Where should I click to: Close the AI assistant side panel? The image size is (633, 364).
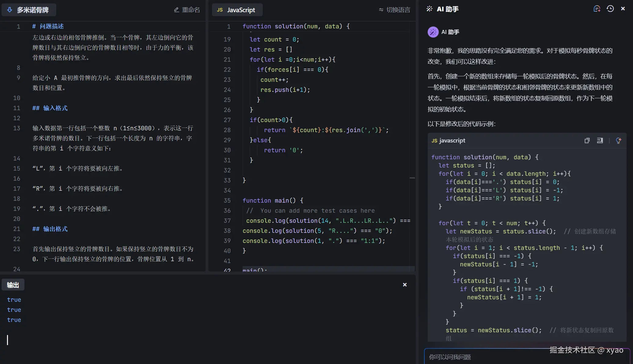[622, 8]
